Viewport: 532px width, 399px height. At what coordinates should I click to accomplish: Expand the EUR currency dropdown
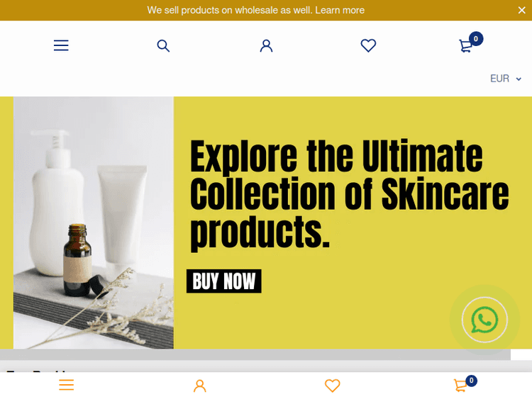(506, 79)
